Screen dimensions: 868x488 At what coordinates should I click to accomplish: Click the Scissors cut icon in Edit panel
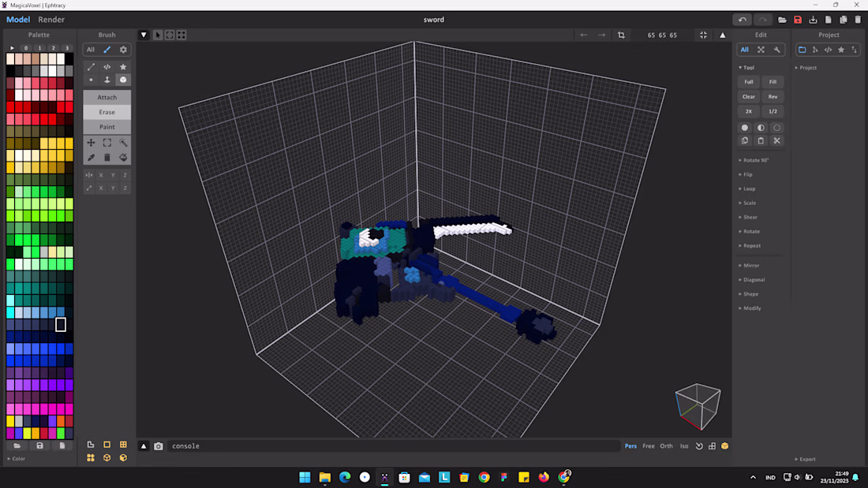pos(776,140)
